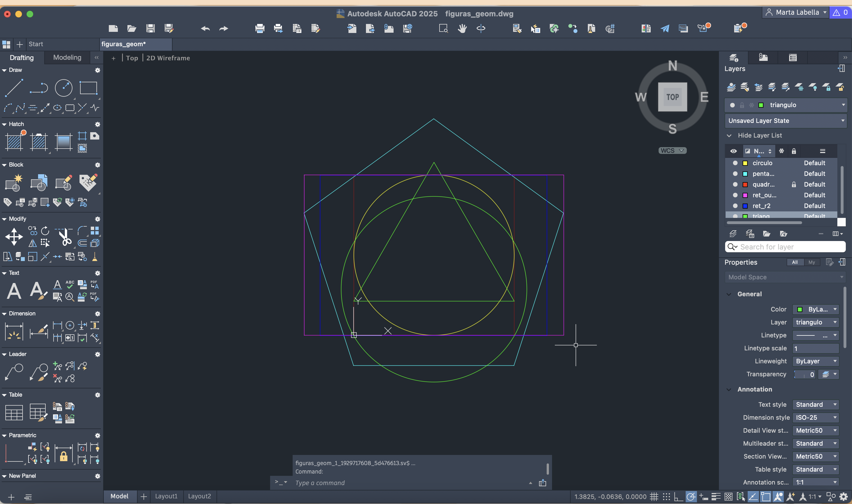
Task: Switch to the Layout1 tab
Action: point(166,496)
